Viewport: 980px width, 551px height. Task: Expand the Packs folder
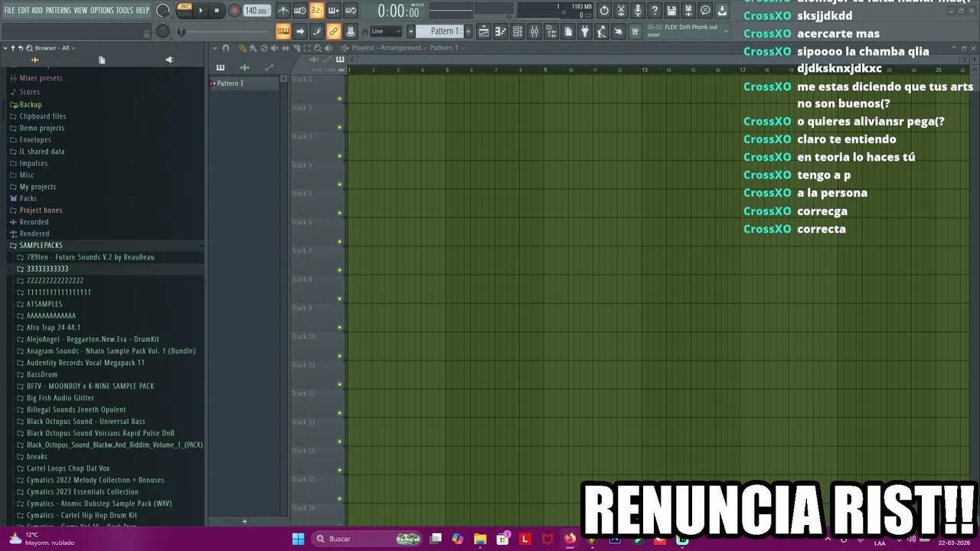(28, 198)
